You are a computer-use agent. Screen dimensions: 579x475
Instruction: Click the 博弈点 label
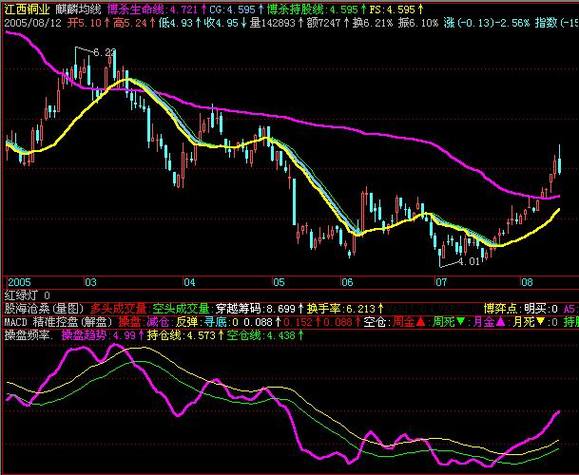point(501,308)
